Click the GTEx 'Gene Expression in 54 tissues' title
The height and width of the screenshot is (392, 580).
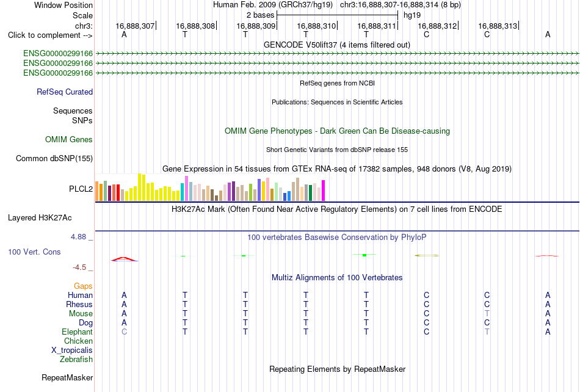click(x=337, y=169)
